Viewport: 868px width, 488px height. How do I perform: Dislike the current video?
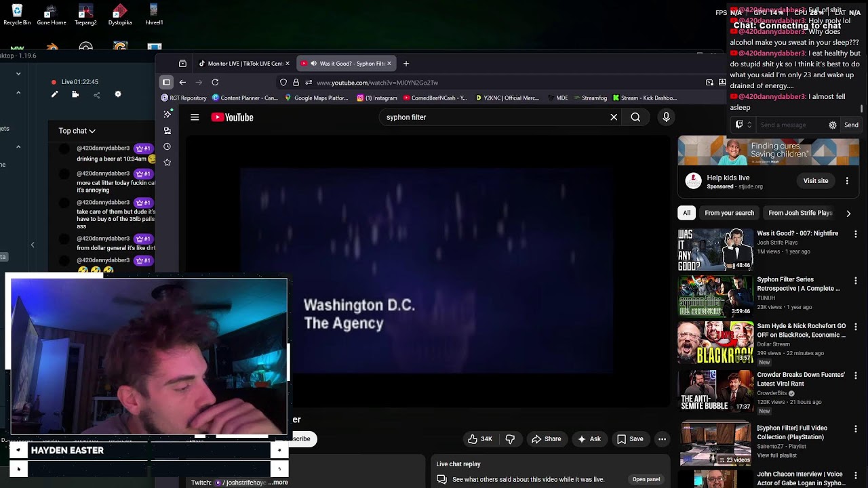510,439
